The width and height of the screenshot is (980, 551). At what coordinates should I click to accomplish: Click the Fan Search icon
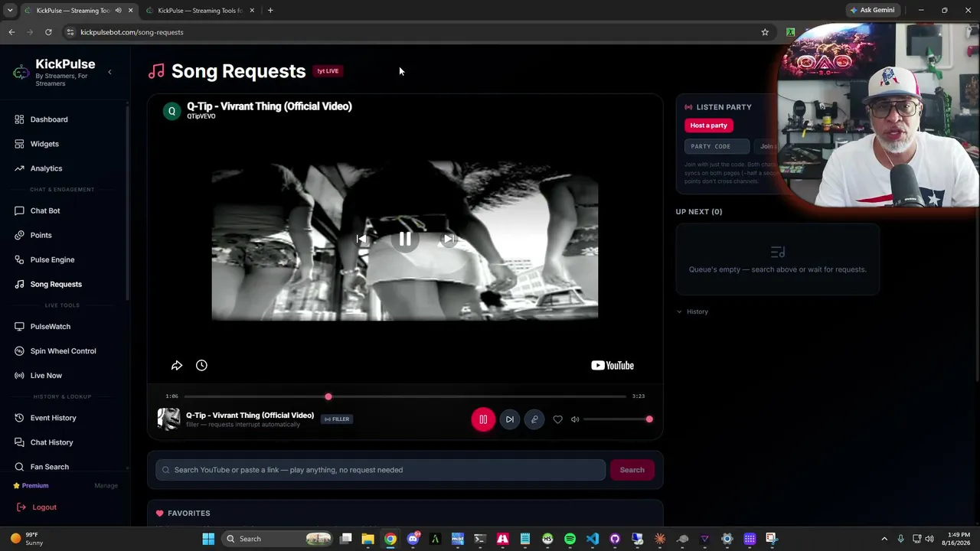tap(19, 467)
